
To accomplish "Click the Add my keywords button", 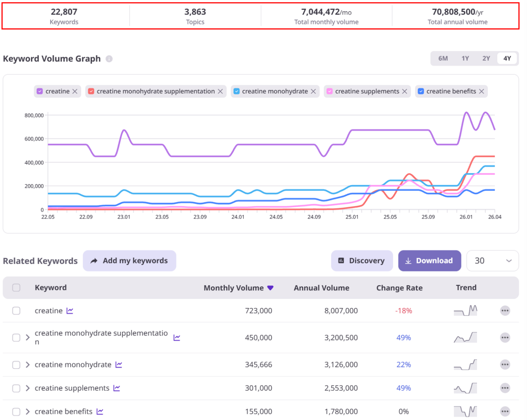I will click(129, 261).
